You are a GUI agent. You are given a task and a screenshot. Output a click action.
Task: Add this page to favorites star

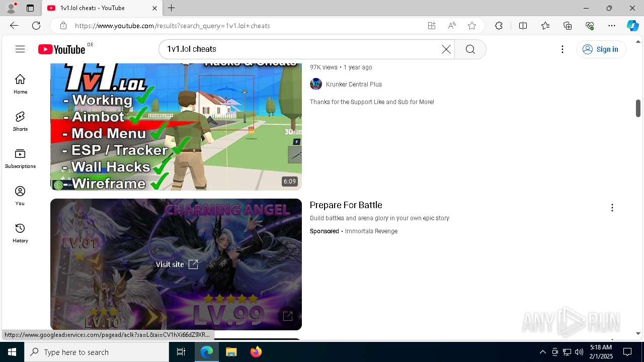pos(472,26)
